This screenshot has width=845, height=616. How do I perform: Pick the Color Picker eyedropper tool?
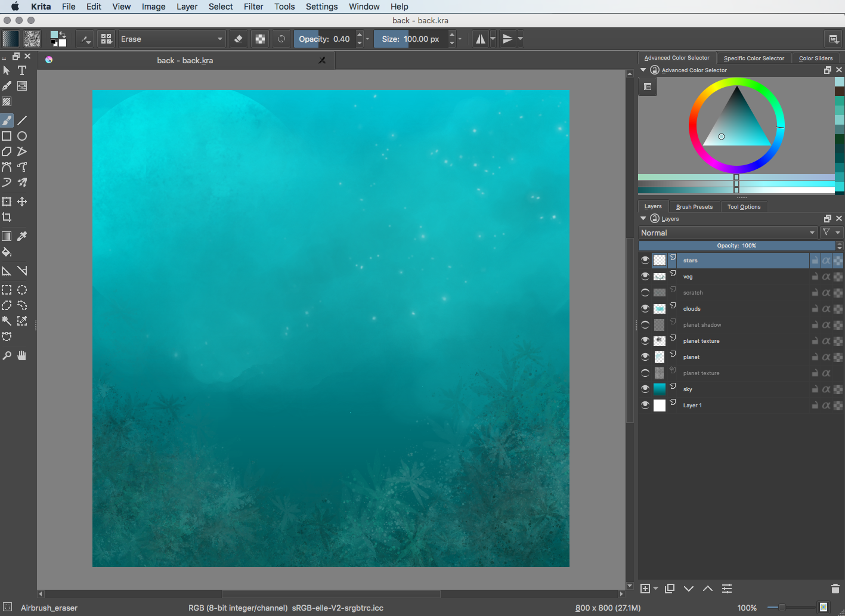(x=22, y=236)
